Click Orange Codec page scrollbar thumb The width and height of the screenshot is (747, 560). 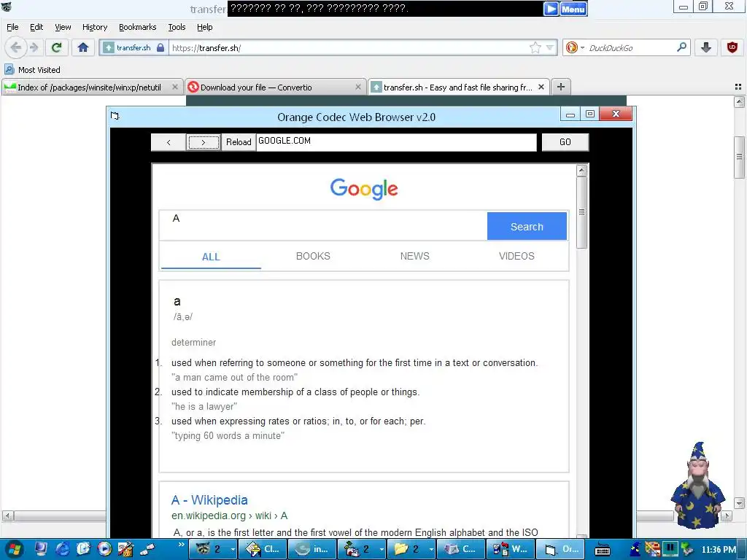(x=581, y=212)
